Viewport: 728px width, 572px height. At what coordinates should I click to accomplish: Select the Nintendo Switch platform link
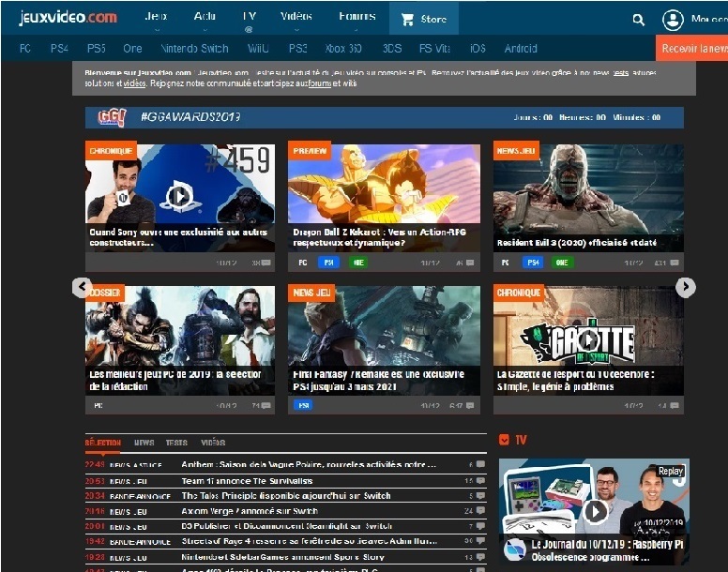point(194,48)
